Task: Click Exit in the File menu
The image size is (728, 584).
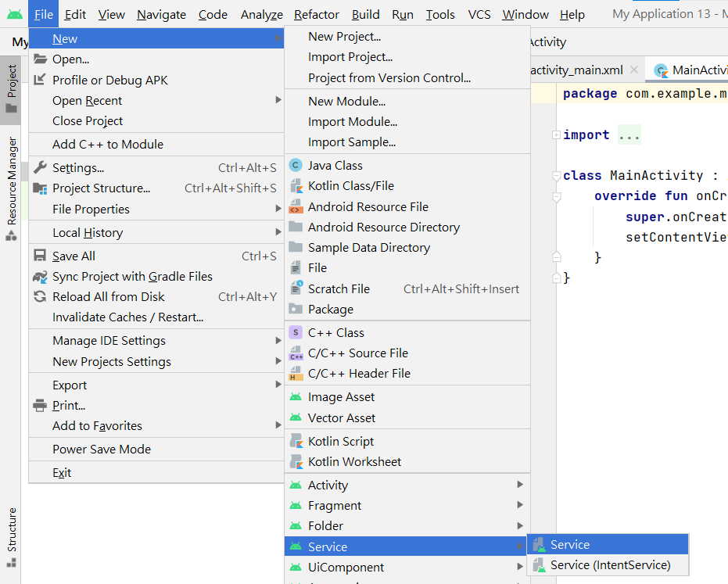Action: [x=156, y=472]
